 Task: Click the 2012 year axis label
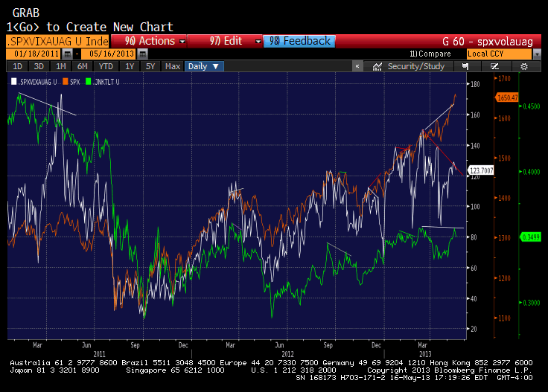pos(287,354)
